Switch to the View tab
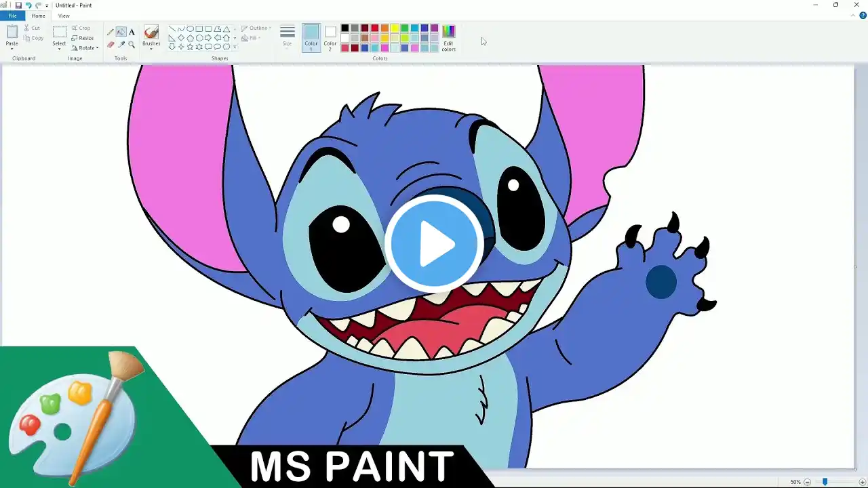This screenshot has height=488, width=868. (64, 16)
